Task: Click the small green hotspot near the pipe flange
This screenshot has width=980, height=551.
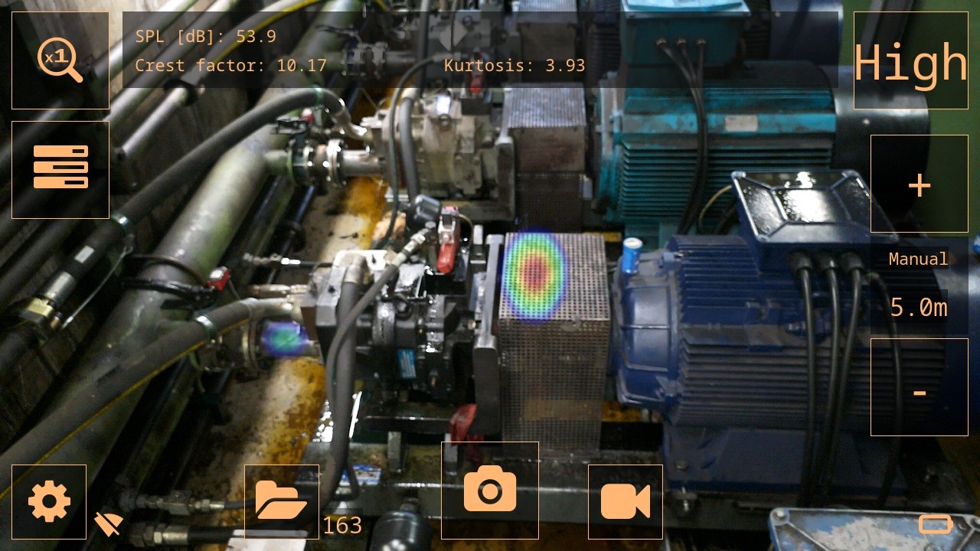Action: point(284,337)
